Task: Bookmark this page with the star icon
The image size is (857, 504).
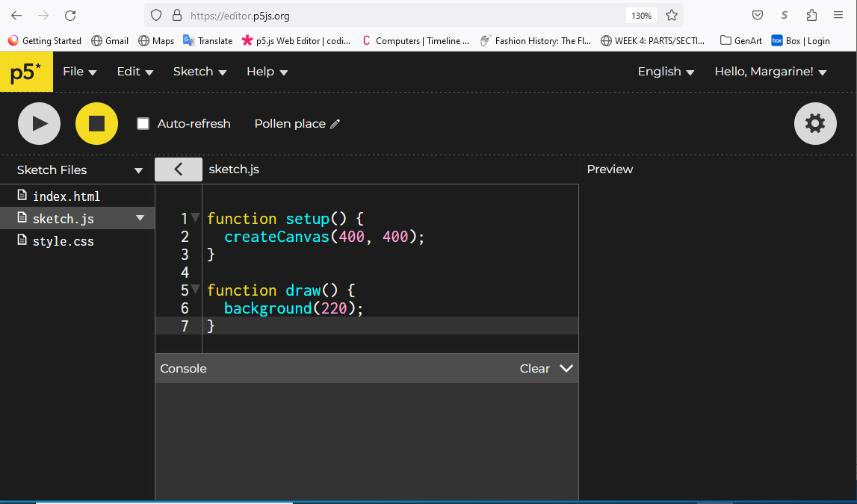Action: 671,15
